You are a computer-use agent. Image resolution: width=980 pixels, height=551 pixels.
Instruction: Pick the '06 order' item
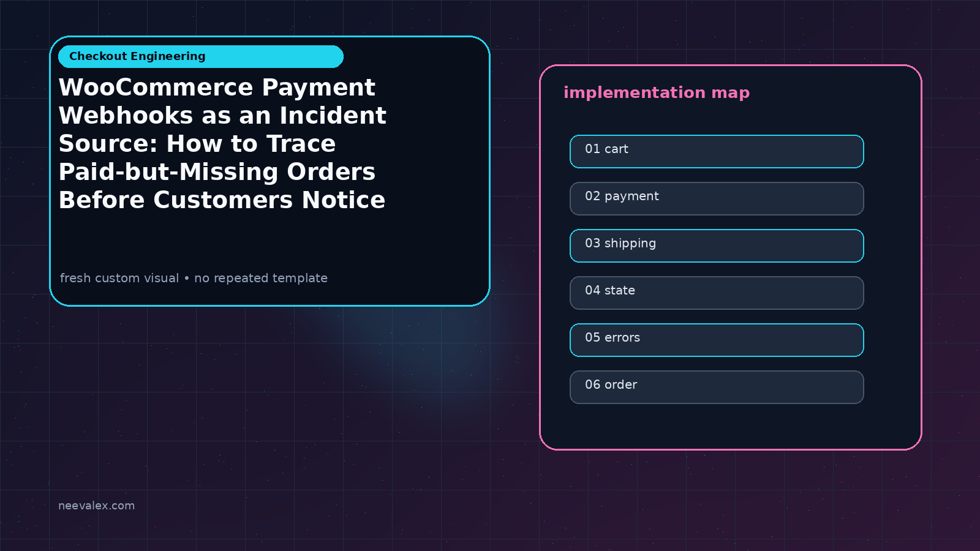pyautogui.click(x=717, y=387)
